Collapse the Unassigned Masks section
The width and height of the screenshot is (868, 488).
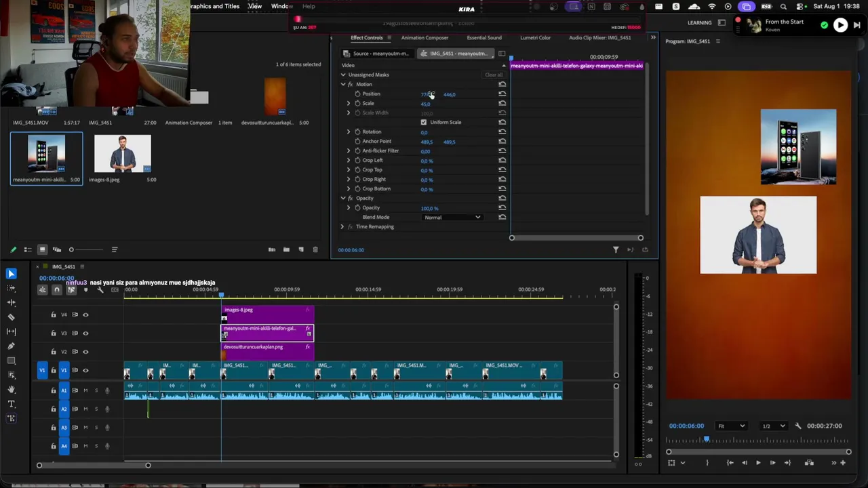pyautogui.click(x=343, y=75)
